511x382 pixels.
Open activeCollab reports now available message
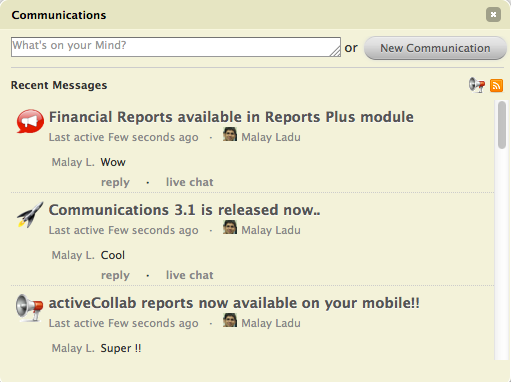click(x=234, y=303)
